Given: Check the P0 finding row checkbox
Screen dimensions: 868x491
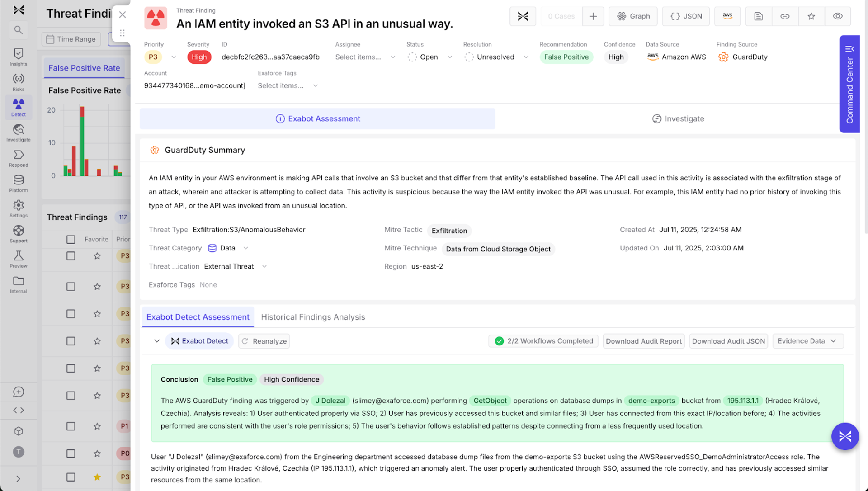Looking at the screenshot, I should [x=71, y=453].
